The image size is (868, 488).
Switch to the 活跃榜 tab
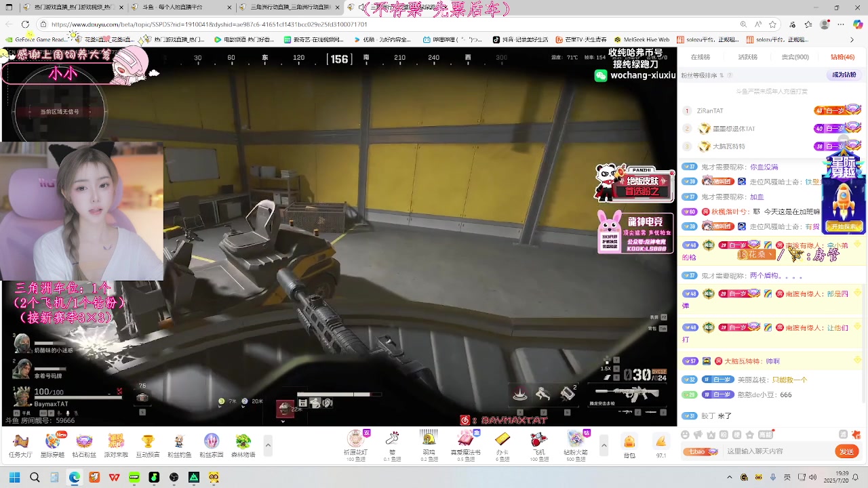[x=747, y=57]
